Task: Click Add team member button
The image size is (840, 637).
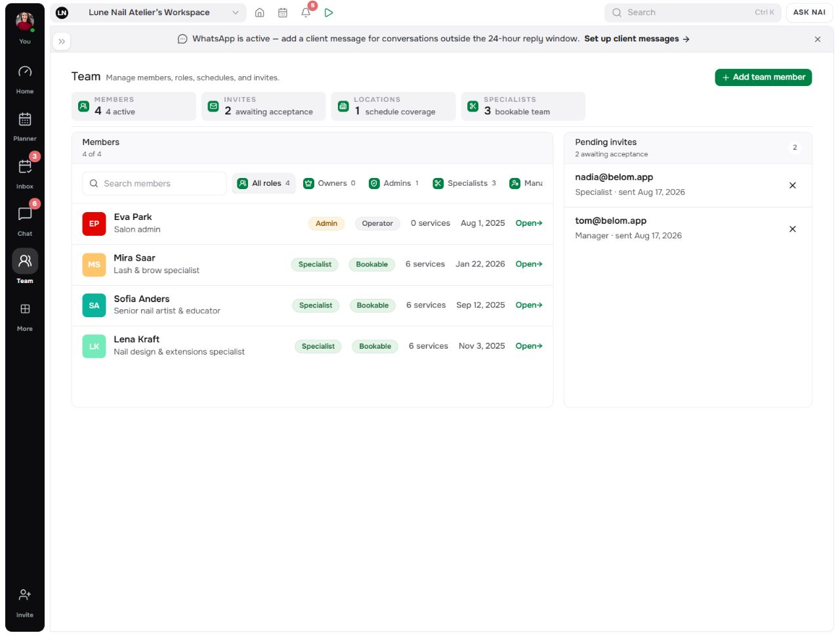Action: (x=763, y=77)
